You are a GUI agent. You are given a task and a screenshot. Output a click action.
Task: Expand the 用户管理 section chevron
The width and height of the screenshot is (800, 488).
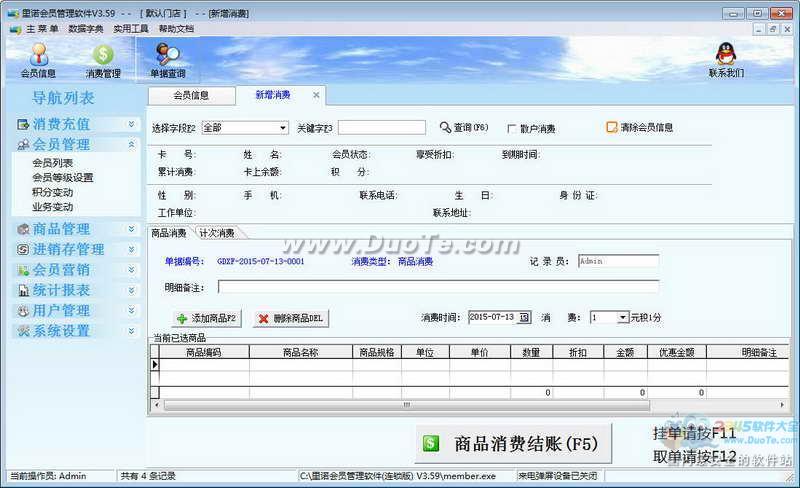pos(132,310)
